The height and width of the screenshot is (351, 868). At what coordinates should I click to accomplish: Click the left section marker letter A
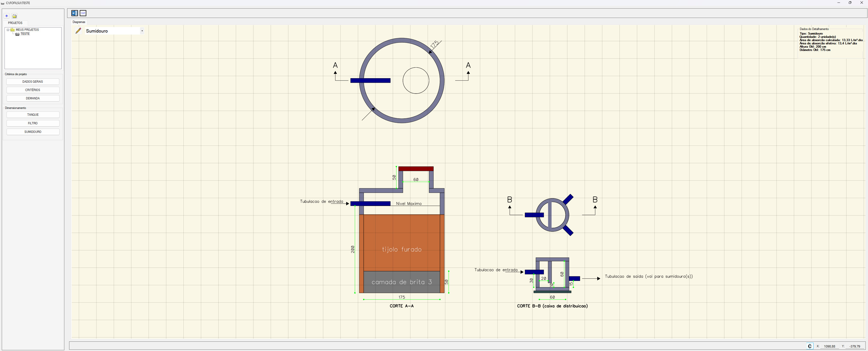click(335, 65)
